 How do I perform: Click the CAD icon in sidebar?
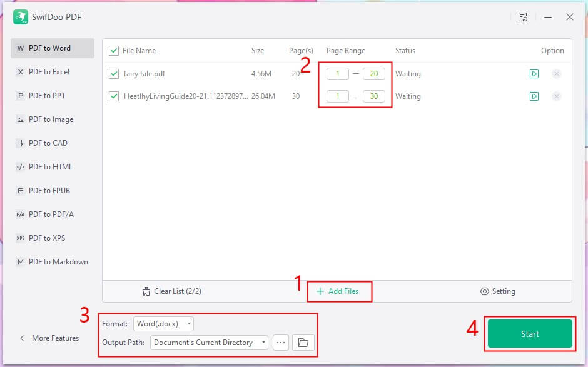point(21,143)
